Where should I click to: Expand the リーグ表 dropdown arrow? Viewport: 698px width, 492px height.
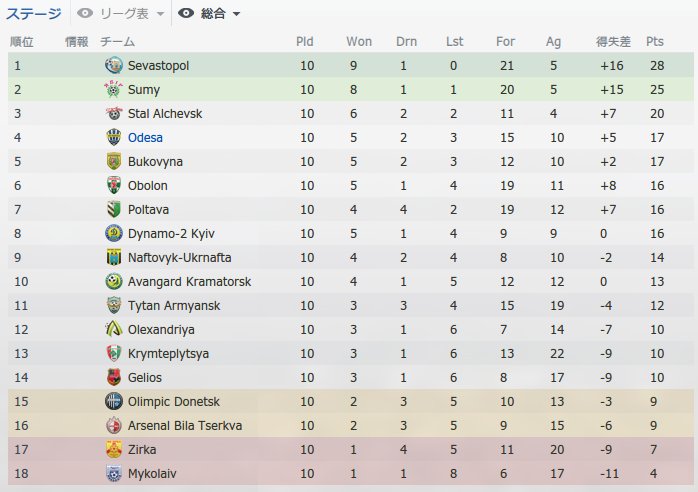(160, 14)
